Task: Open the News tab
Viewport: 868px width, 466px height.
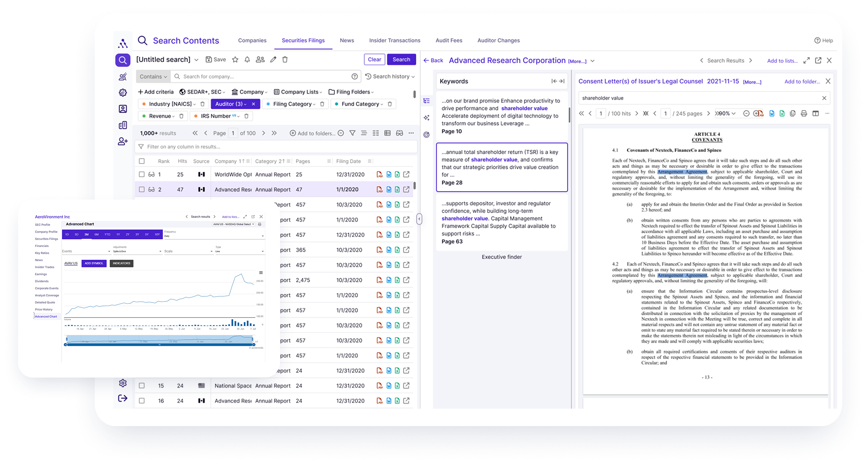Action: click(x=347, y=40)
